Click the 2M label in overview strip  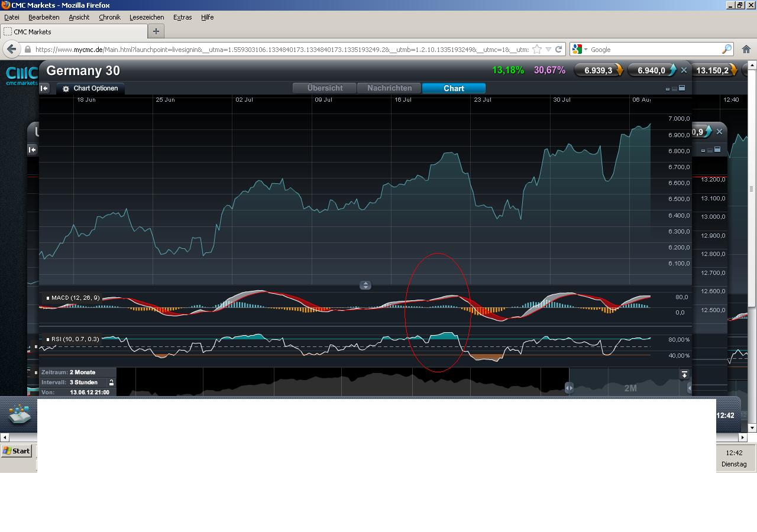[x=630, y=388]
